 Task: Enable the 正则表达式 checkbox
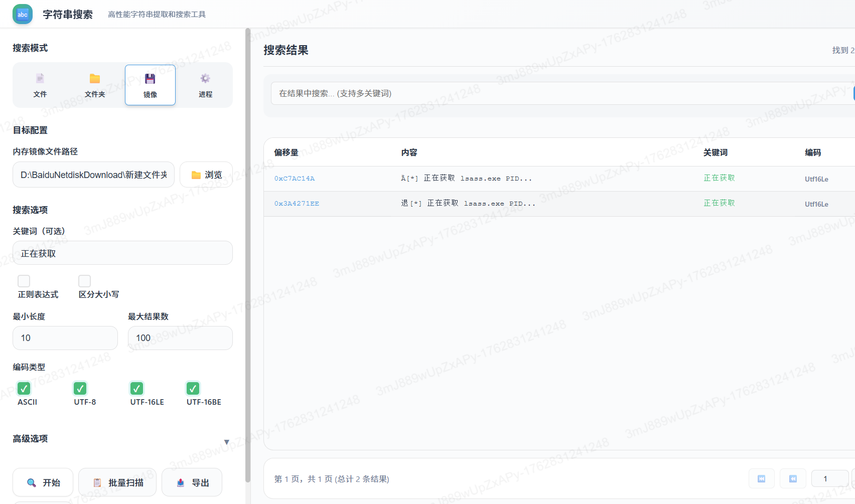click(x=24, y=281)
